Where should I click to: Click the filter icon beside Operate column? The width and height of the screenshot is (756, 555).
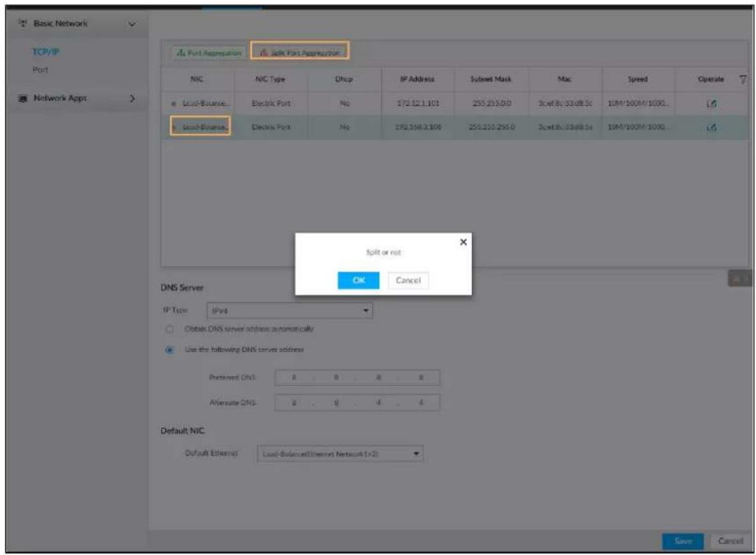pyautogui.click(x=743, y=79)
